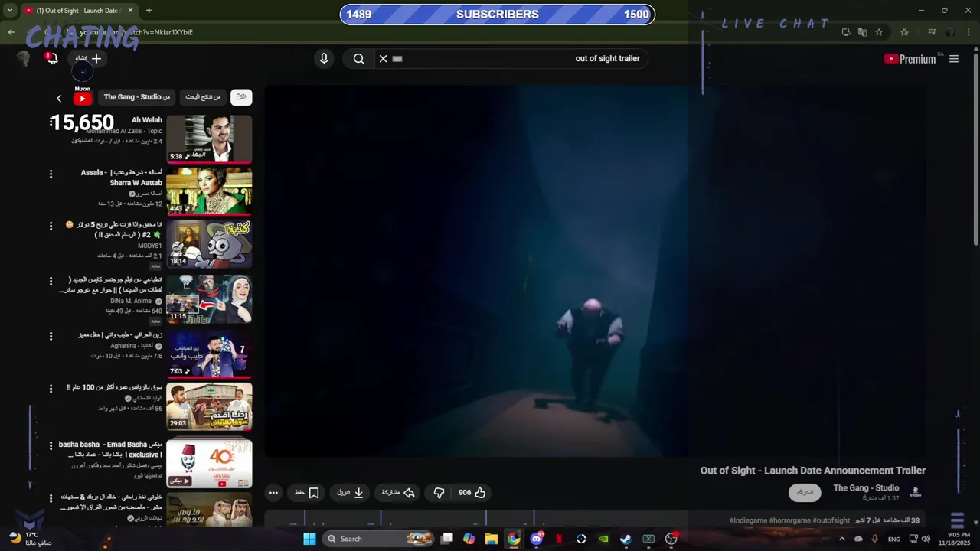Clear the search query with X

[384, 58]
